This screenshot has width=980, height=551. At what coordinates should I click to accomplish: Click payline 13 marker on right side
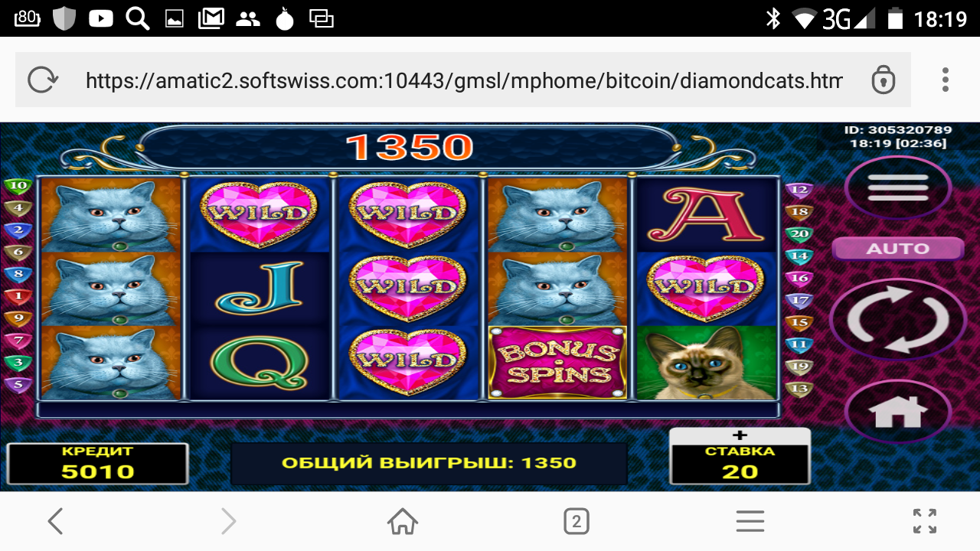(x=800, y=390)
